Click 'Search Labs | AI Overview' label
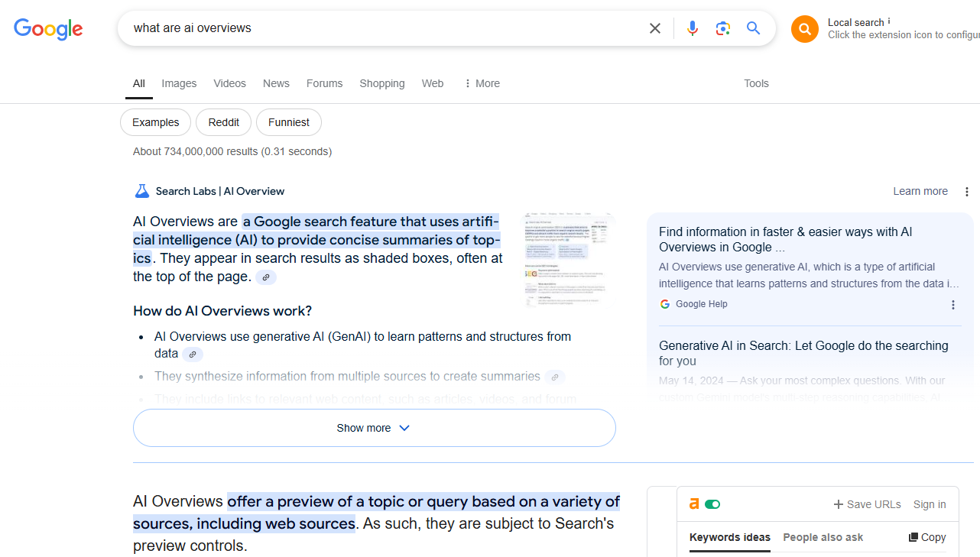 220,191
